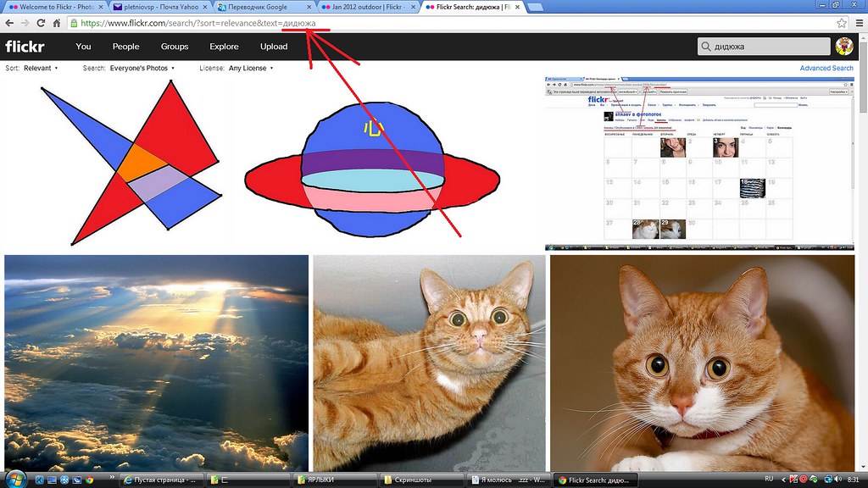
Task: Reload the page with the refresh icon
Action: (41, 24)
